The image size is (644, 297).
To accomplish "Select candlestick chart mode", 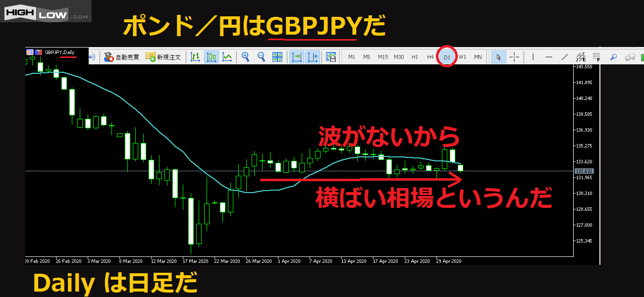I will [x=212, y=57].
